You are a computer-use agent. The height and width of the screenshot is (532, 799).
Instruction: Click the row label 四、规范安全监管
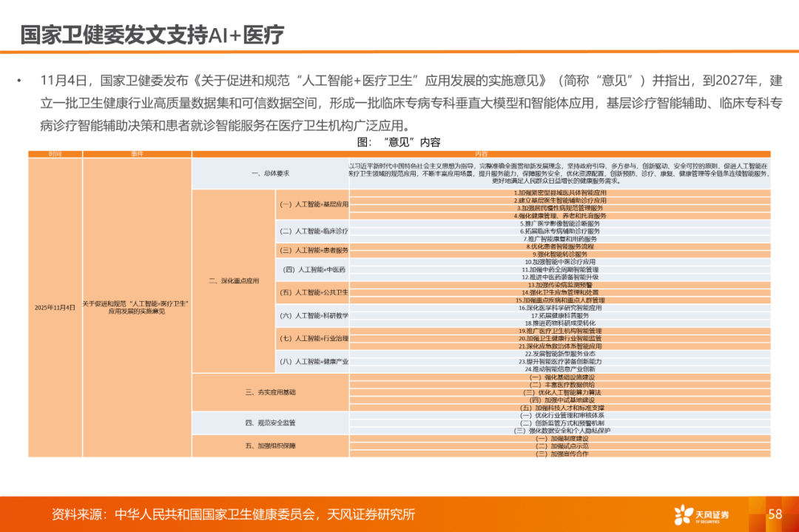(270, 422)
